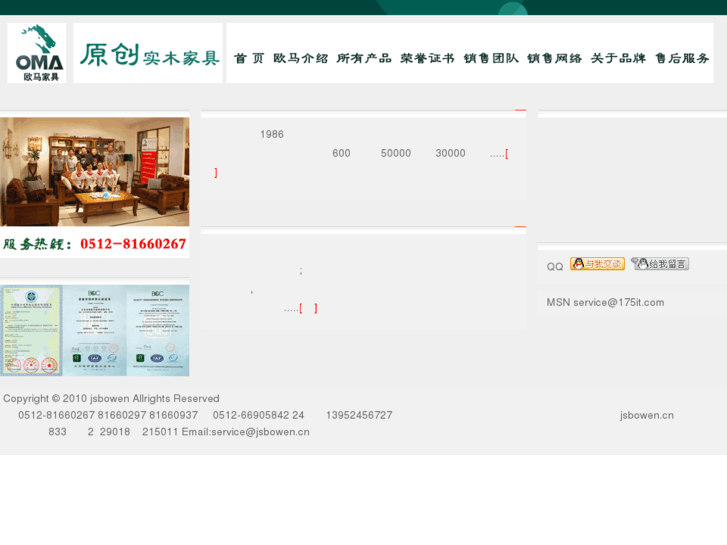Click the 1986 text in introduction

(x=272, y=135)
